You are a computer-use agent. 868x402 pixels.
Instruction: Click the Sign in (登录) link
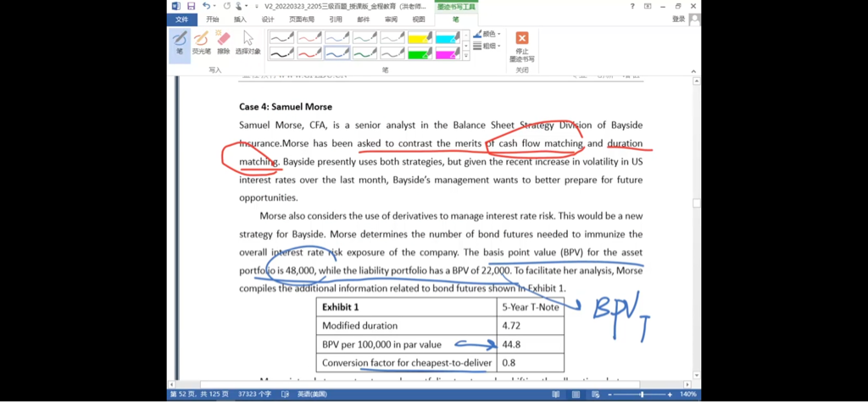(679, 19)
